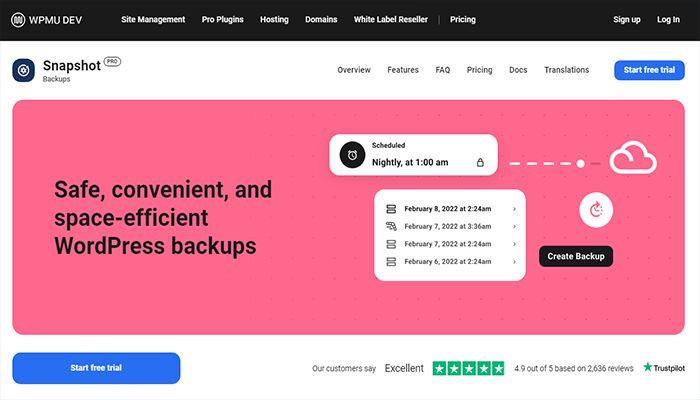700x400 pixels.
Task: Click the lock icon beside Nightly schedule
Action: click(x=480, y=162)
